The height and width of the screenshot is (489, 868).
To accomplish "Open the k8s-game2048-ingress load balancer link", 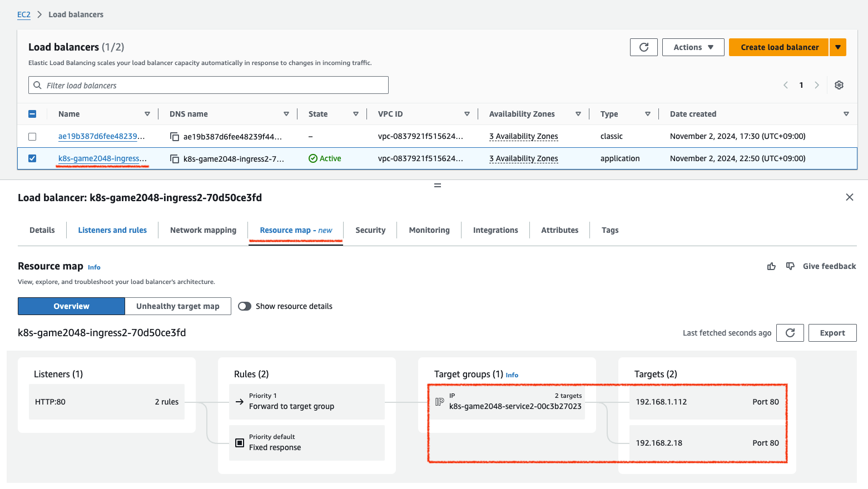I will pyautogui.click(x=103, y=158).
